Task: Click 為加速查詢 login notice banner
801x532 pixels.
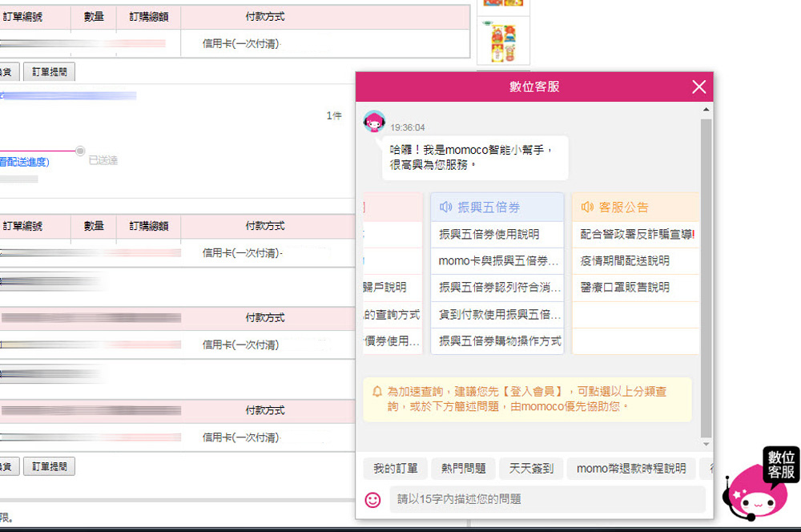Action: [527, 400]
